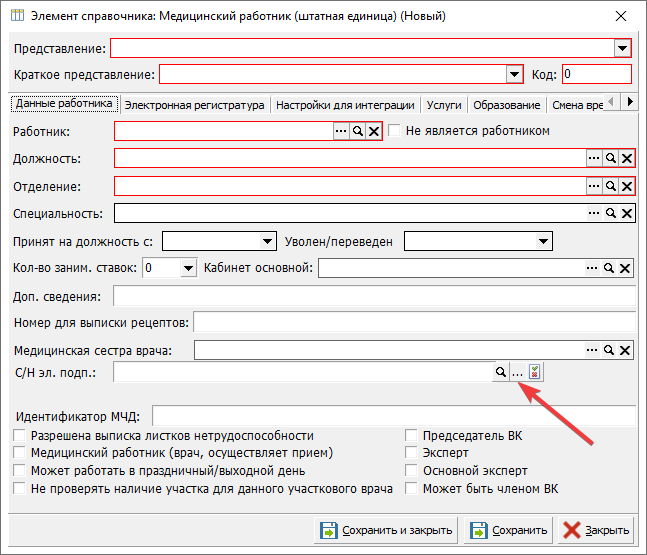The image size is (647, 555).
Task: Enable Не является работником checkbox
Action: (x=395, y=131)
